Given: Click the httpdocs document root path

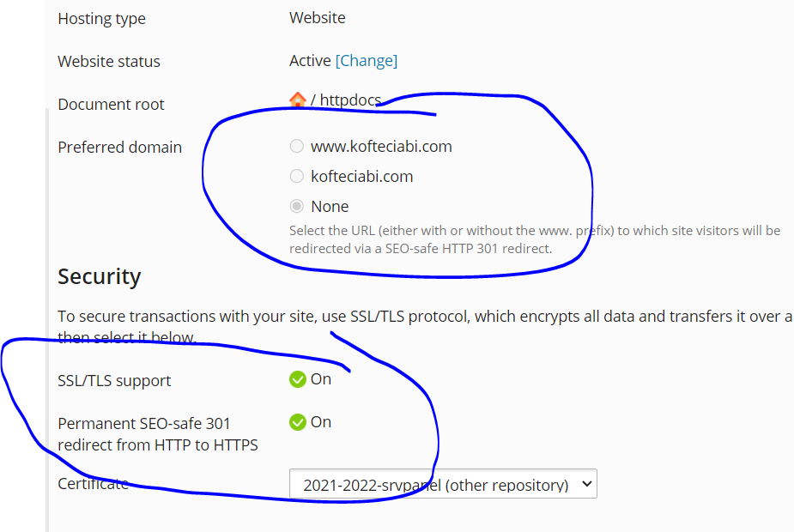Looking at the screenshot, I should (350, 100).
